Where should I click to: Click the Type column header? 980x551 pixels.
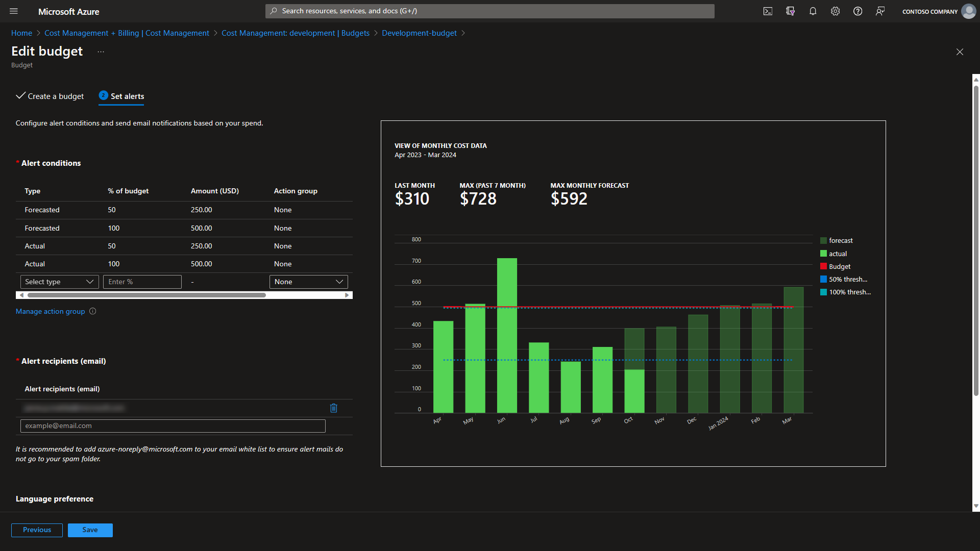point(32,191)
